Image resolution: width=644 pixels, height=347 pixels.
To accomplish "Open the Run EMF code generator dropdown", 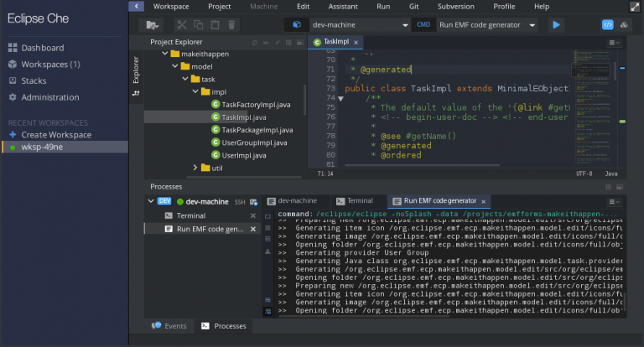I will (x=532, y=25).
